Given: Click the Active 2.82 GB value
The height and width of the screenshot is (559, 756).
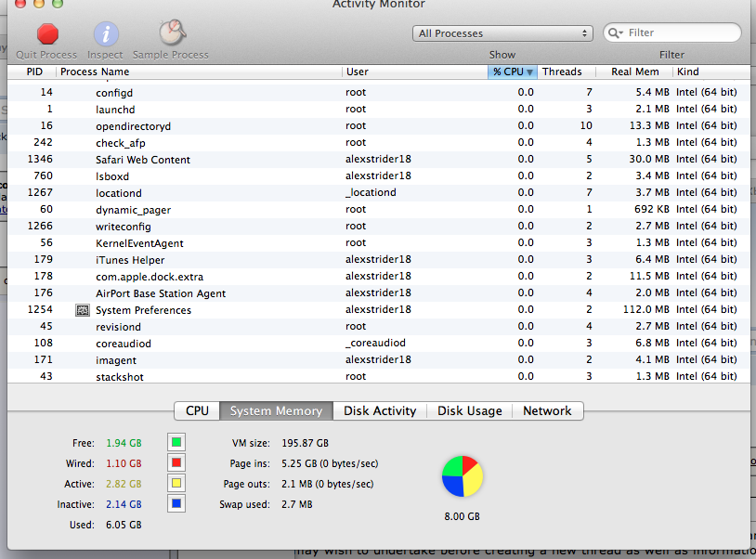Looking at the screenshot, I should coord(124,484).
